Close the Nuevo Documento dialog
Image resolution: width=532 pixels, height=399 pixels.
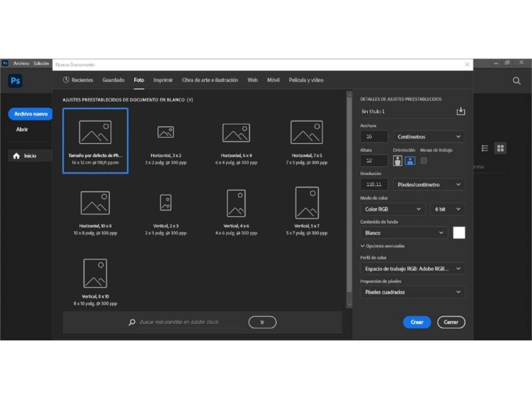(x=467, y=64)
